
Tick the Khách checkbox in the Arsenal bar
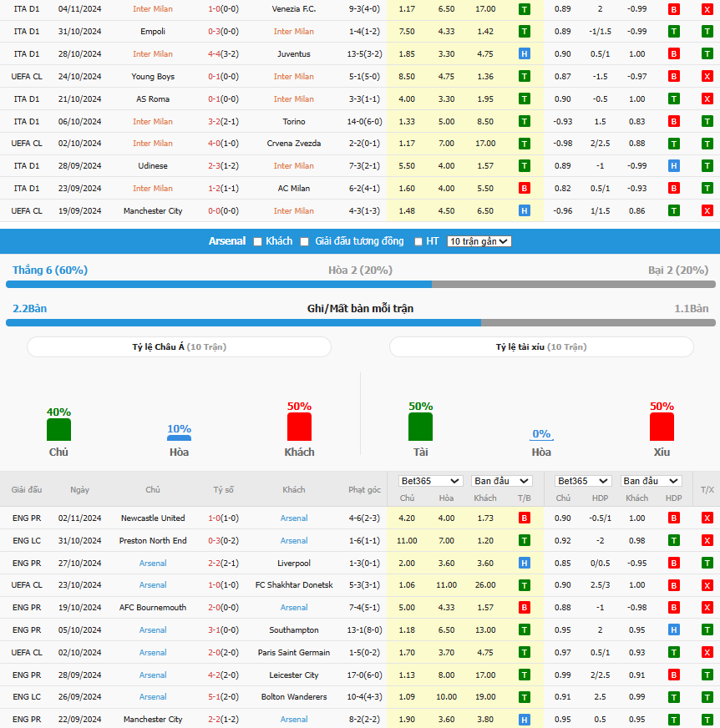(x=257, y=242)
